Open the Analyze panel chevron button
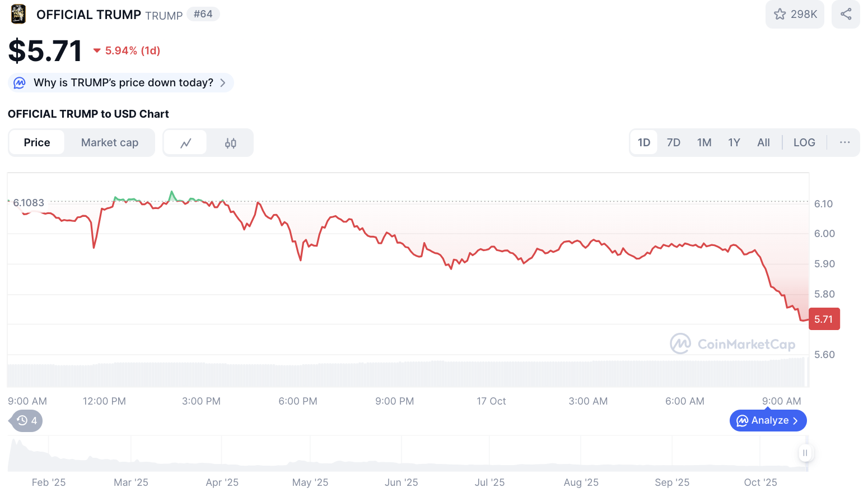This screenshot has width=868, height=492. coord(768,421)
